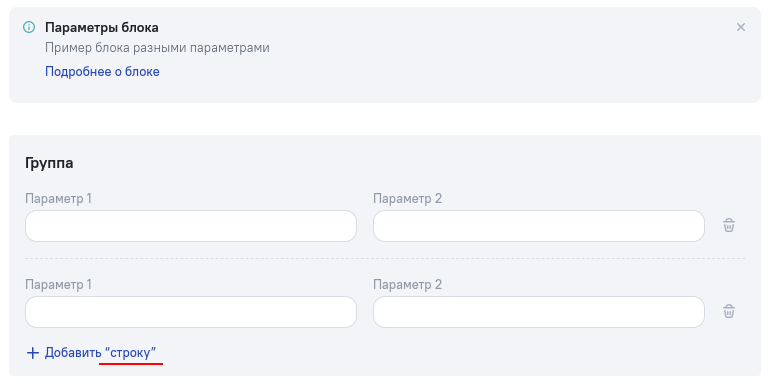Delete the second parameter row with trash icon
This screenshot has height=390, width=770.
coord(729,311)
